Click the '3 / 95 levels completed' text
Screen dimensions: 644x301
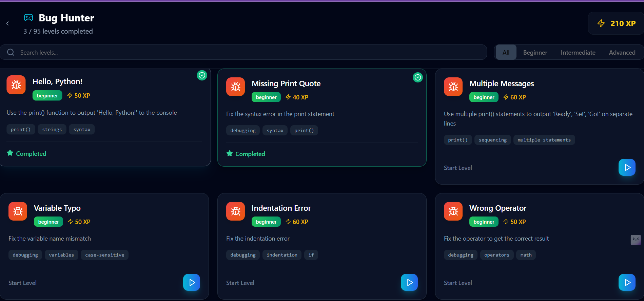(58, 31)
